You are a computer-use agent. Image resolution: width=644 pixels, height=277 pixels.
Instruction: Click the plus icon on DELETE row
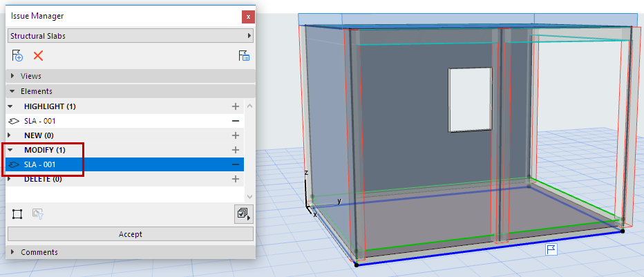pyautogui.click(x=236, y=179)
